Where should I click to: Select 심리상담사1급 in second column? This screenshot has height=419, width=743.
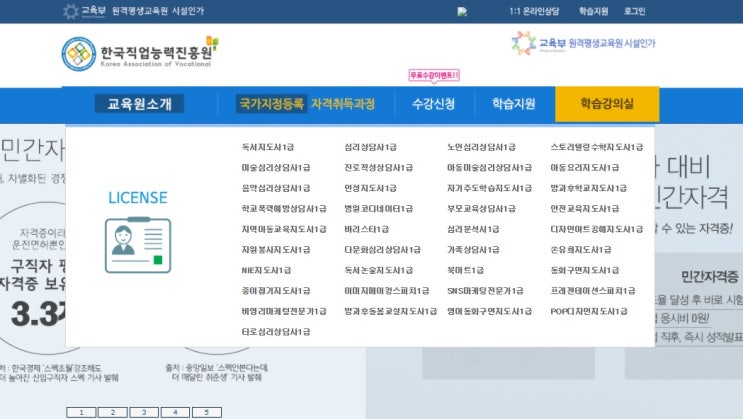tap(371, 147)
